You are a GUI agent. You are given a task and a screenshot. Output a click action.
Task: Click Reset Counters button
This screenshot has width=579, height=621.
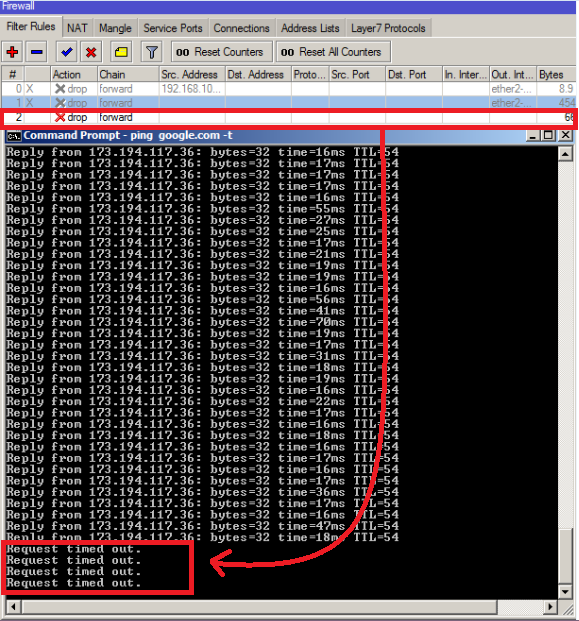[x=222, y=52]
